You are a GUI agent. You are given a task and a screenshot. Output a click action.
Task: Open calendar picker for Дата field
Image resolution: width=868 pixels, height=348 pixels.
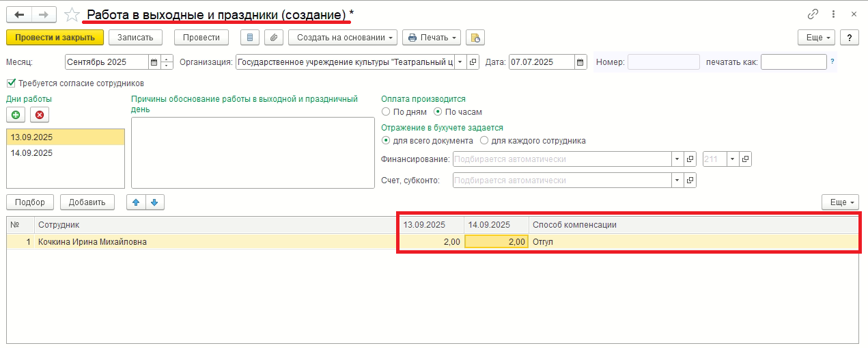(580, 62)
